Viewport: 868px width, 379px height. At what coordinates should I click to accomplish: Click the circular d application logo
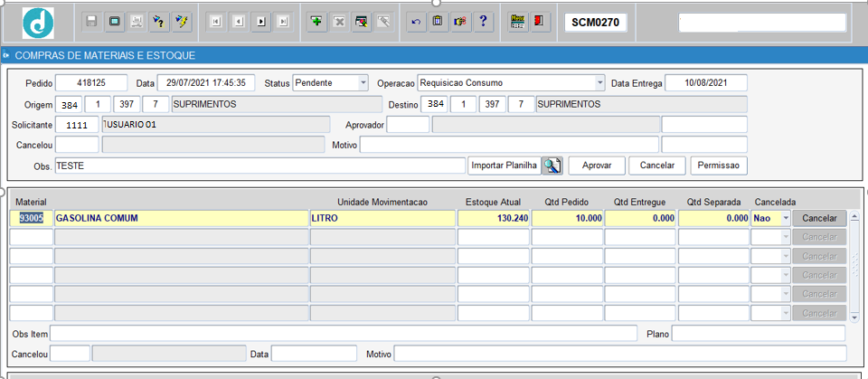click(x=38, y=23)
